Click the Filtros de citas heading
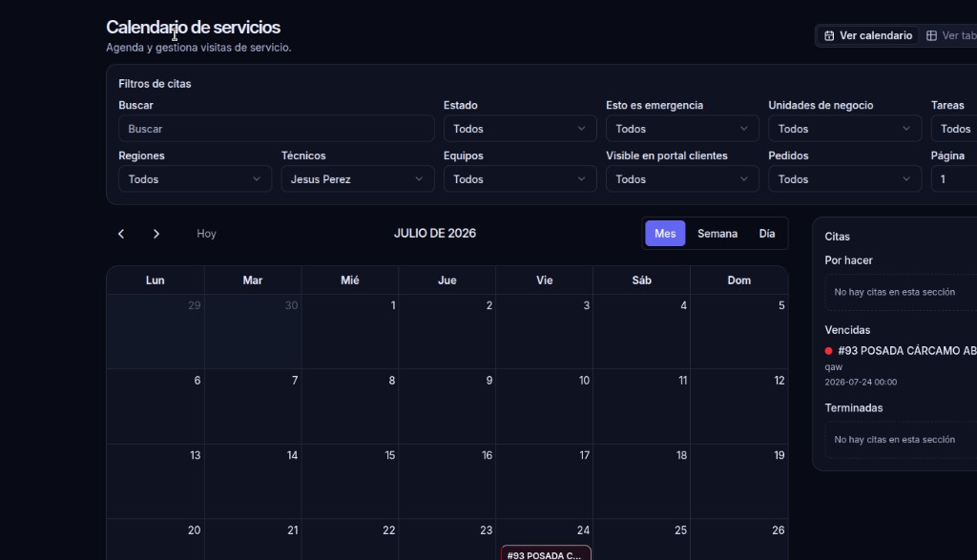This screenshot has height=560, width=977. pyautogui.click(x=155, y=83)
